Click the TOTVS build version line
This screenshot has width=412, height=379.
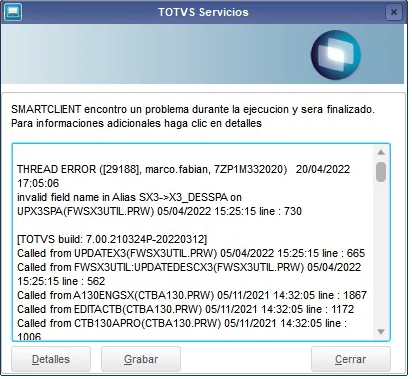pos(112,239)
